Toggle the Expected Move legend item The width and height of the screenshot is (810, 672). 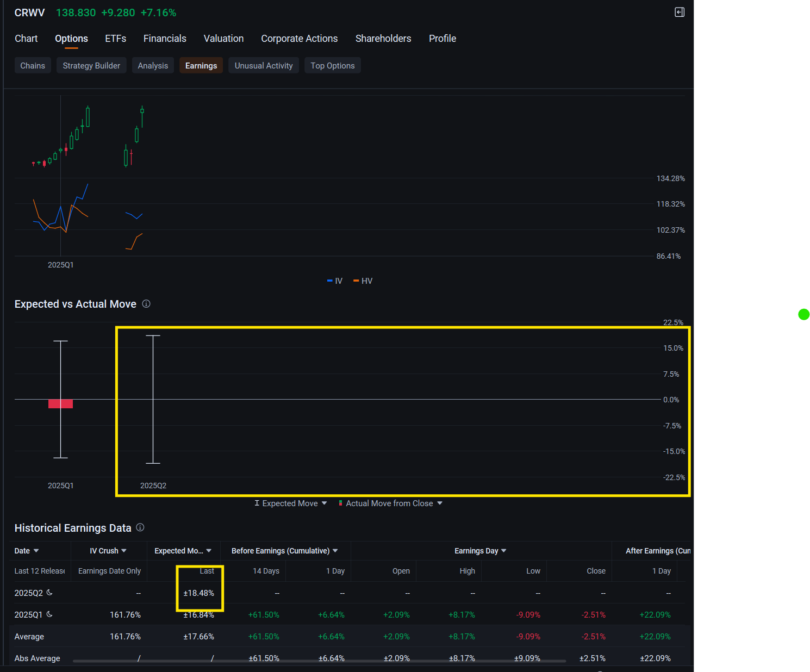pyautogui.click(x=286, y=503)
